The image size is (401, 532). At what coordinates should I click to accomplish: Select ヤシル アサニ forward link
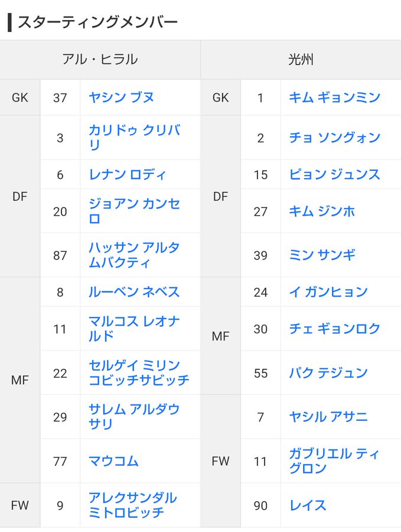(x=328, y=417)
